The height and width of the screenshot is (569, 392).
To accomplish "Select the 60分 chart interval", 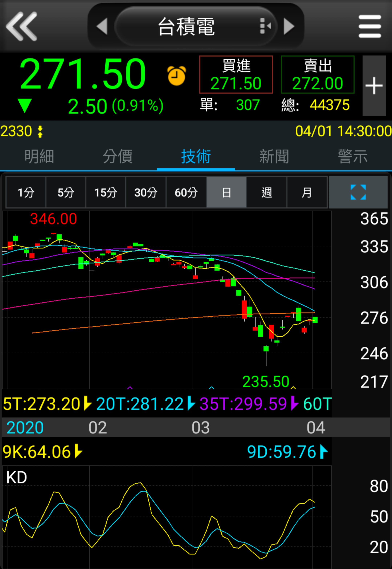I will pyautogui.click(x=186, y=192).
